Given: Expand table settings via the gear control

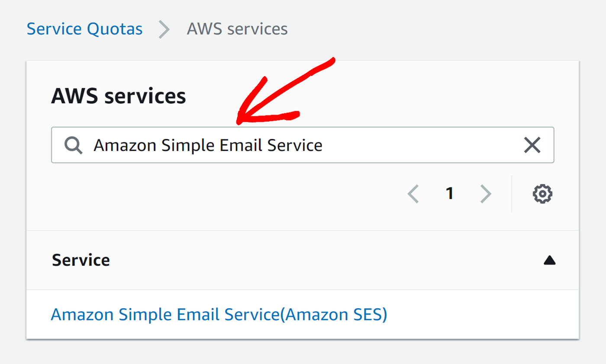Looking at the screenshot, I should coord(542,194).
